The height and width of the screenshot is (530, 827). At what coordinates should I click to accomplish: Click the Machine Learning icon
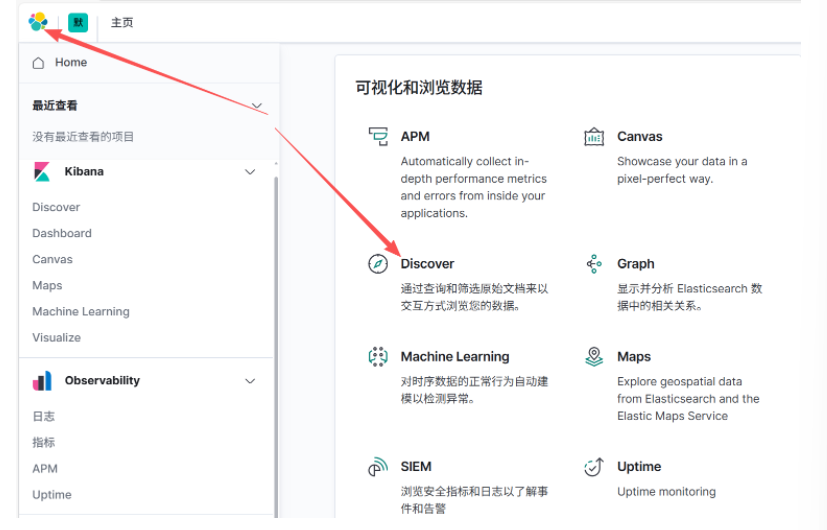coord(378,357)
